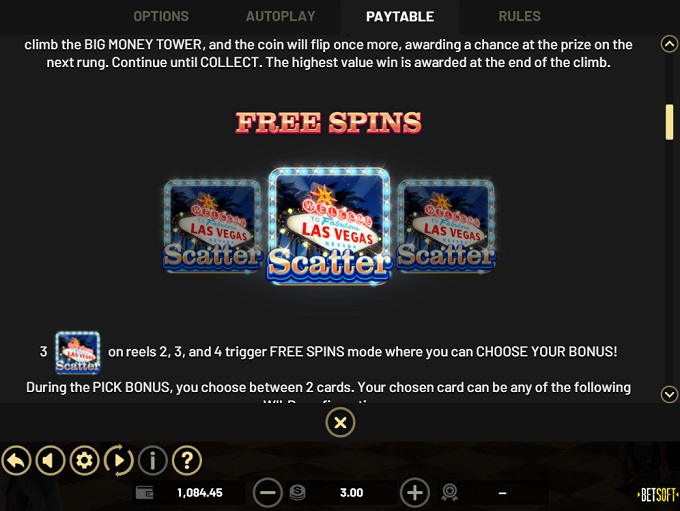Viewport: 680px width, 511px height.
Task: Click the wallet balance icon
Action: (144, 493)
